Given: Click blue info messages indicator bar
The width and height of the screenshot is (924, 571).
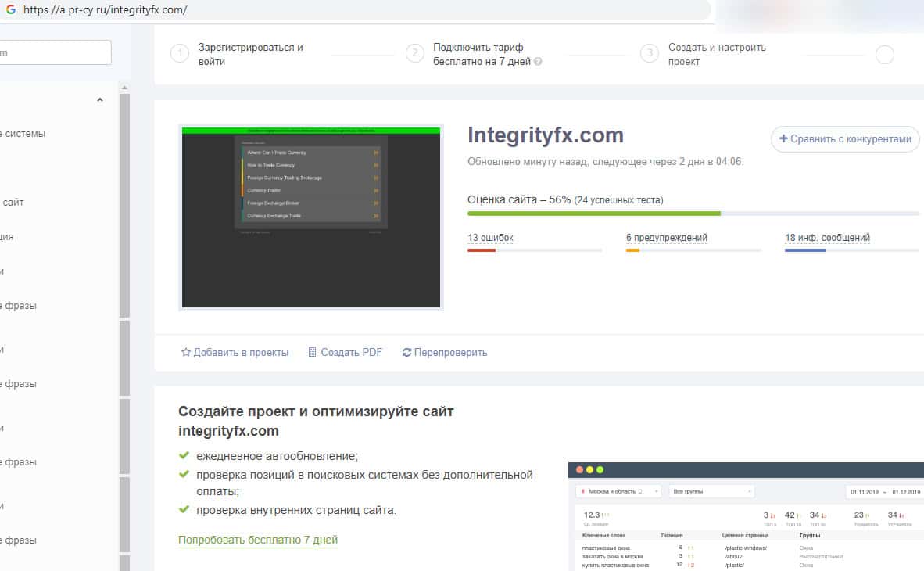Looking at the screenshot, I should point(804,250).
